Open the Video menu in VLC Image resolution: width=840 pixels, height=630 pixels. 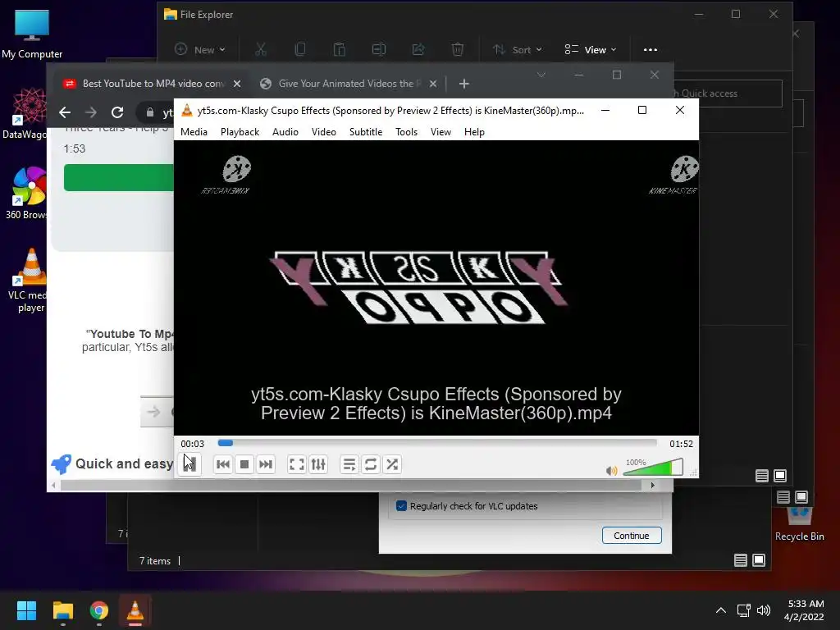(x=323, y=132)
